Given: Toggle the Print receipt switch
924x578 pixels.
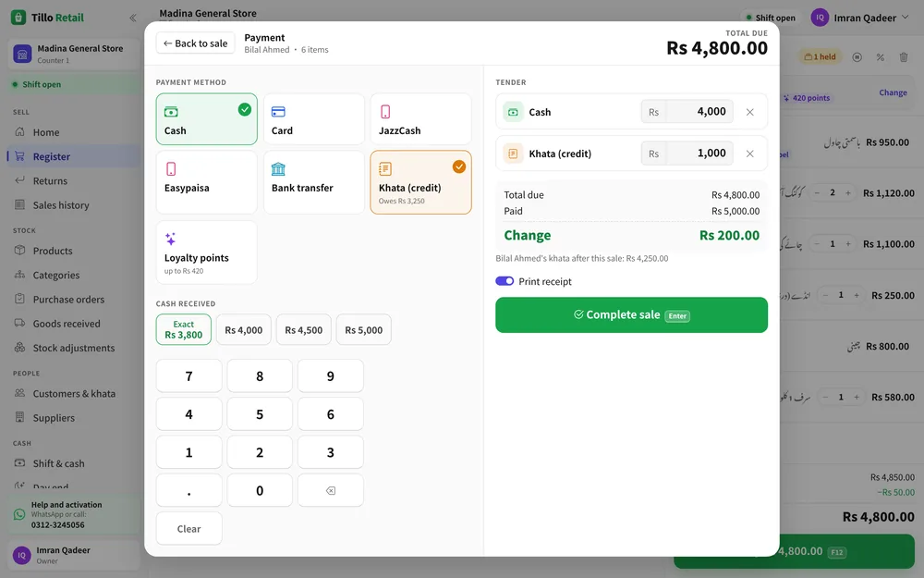Looking at the screenshot, I should coord(505,281).
